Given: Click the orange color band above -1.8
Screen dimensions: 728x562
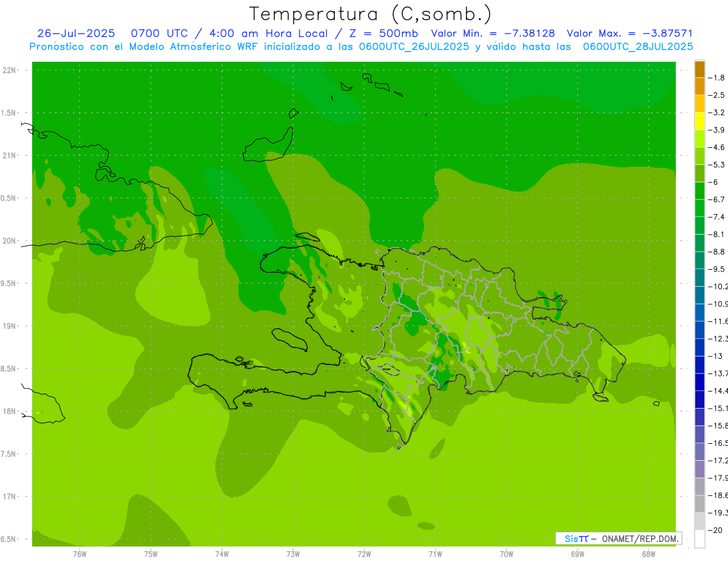Looking at the screenshot, I should [699, 69].
